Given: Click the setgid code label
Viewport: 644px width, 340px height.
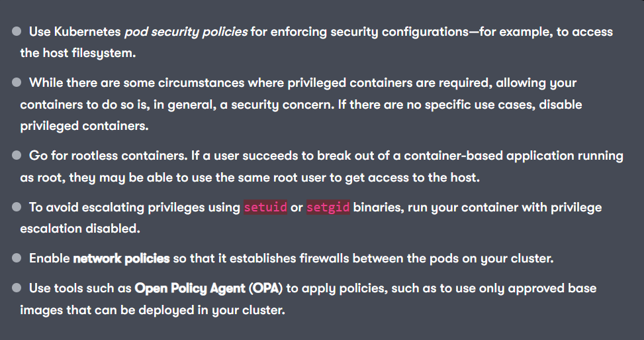Looking at the screenshot, I should pos(328,207).
